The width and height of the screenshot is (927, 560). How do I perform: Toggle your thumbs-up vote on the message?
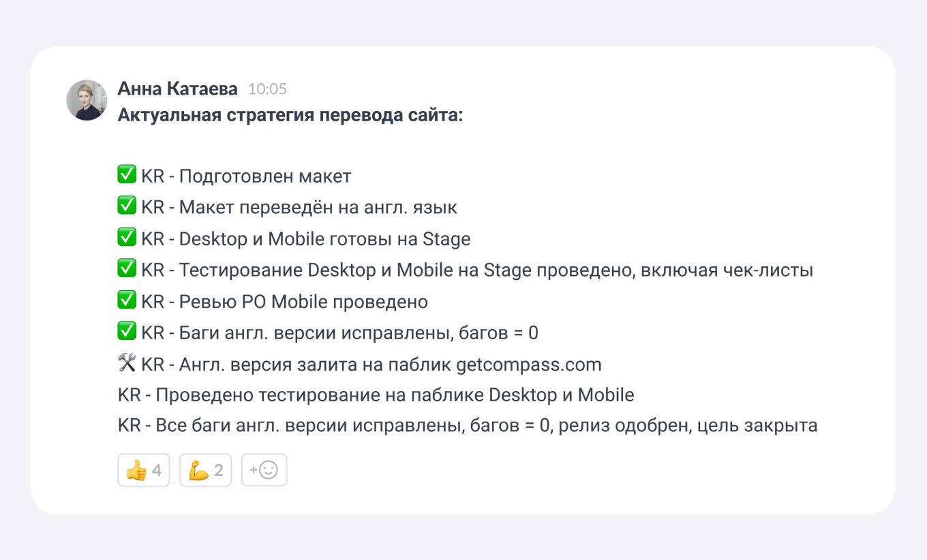(x=143, y=469)
